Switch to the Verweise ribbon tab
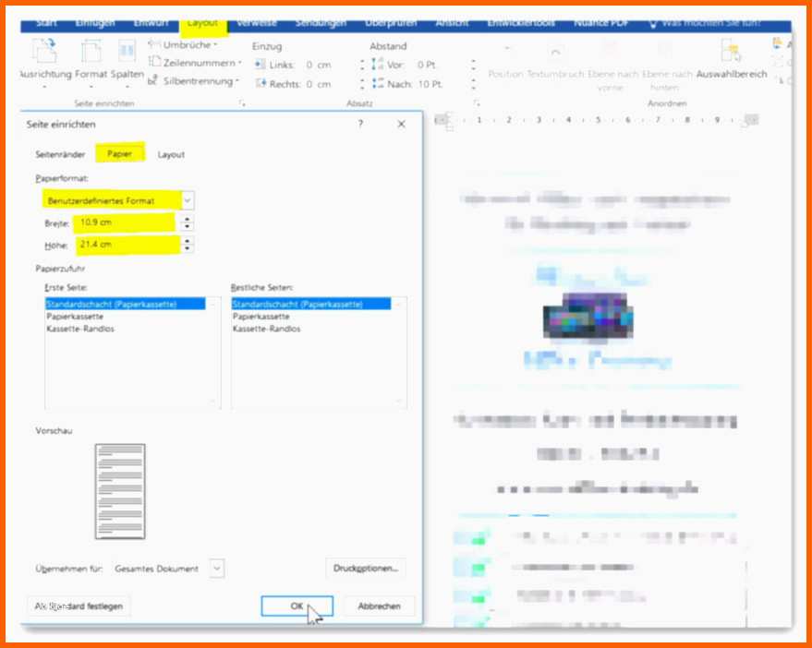812x648 pixels. 257,23
